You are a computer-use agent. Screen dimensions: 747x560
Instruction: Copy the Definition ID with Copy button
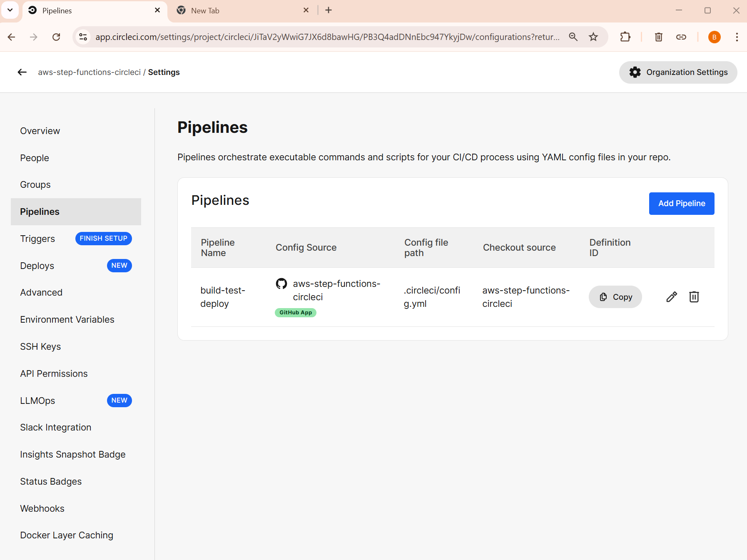[x=615, y=297]
